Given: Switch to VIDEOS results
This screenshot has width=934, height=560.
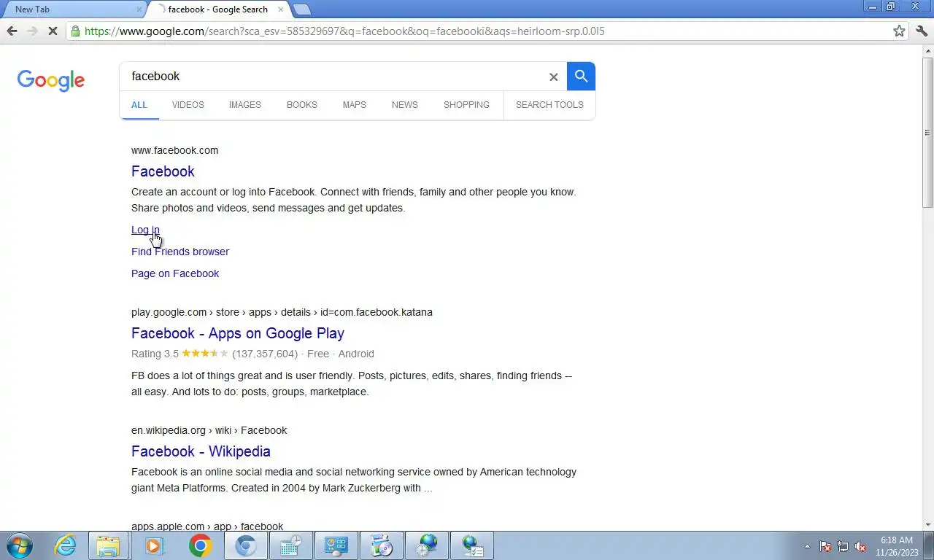Looking at the screenshot, I should 188,105.
